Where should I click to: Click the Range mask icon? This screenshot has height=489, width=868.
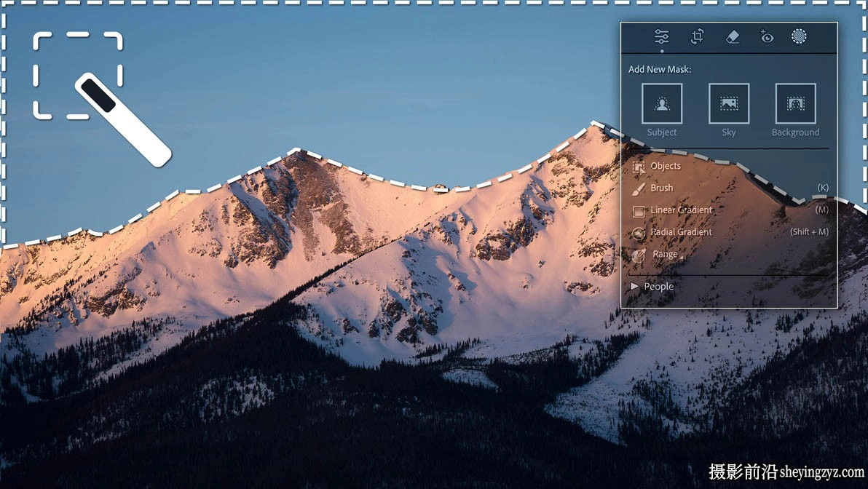tap(639, 255)
